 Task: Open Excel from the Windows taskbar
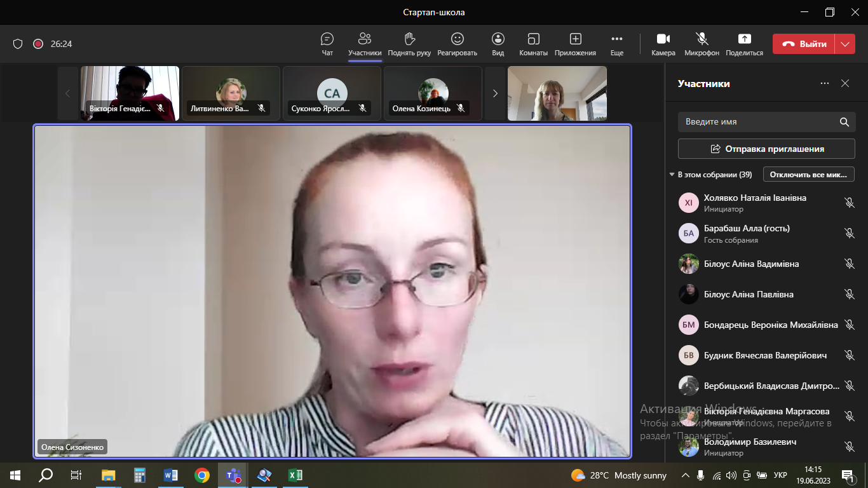point(295,475)
